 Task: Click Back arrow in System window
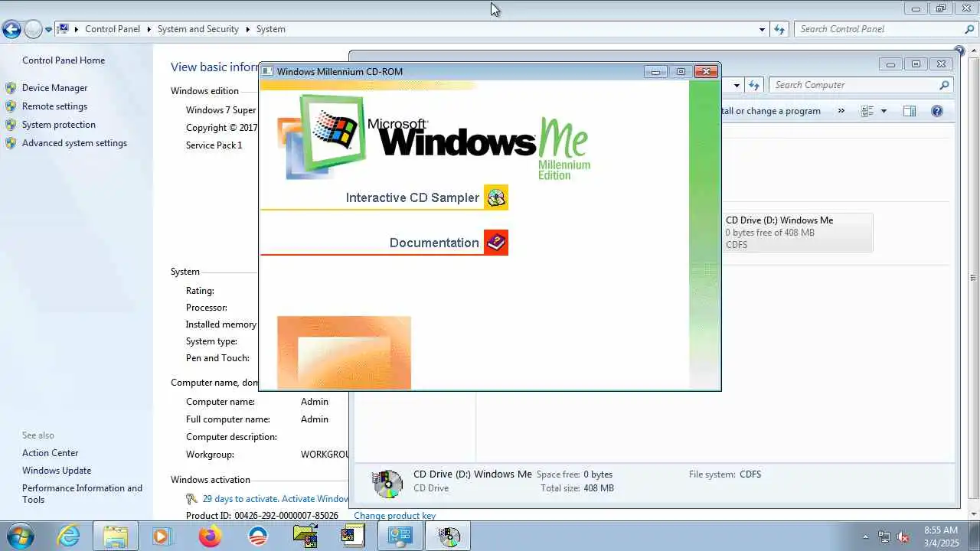click(x=11, y=29)
